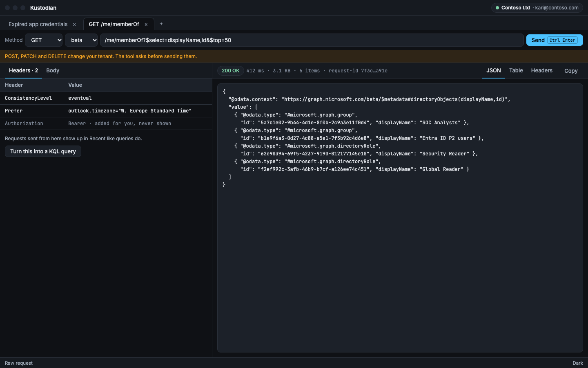Screen dimensions: 588x368
Task: Send the request
Action: click(555, 40)
